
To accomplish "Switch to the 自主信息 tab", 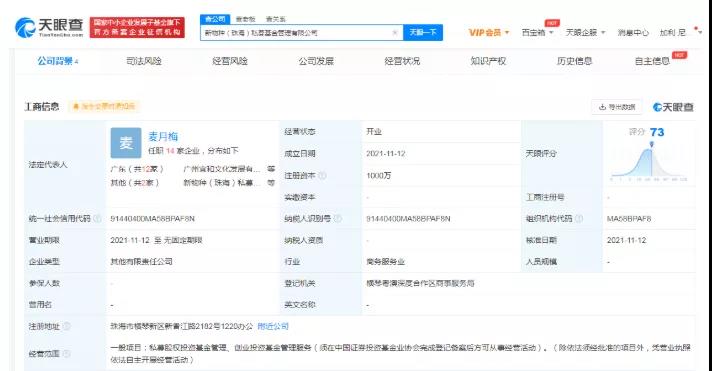I will click(x=652, y=61).
